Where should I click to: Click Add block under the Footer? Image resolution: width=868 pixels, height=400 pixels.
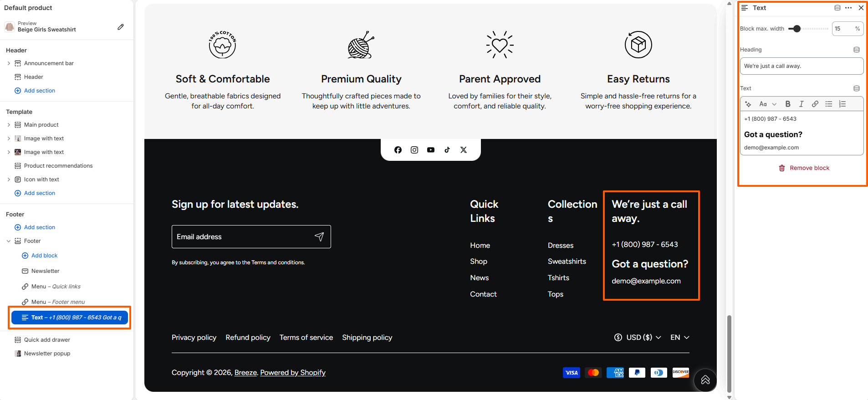pos(40,256)
